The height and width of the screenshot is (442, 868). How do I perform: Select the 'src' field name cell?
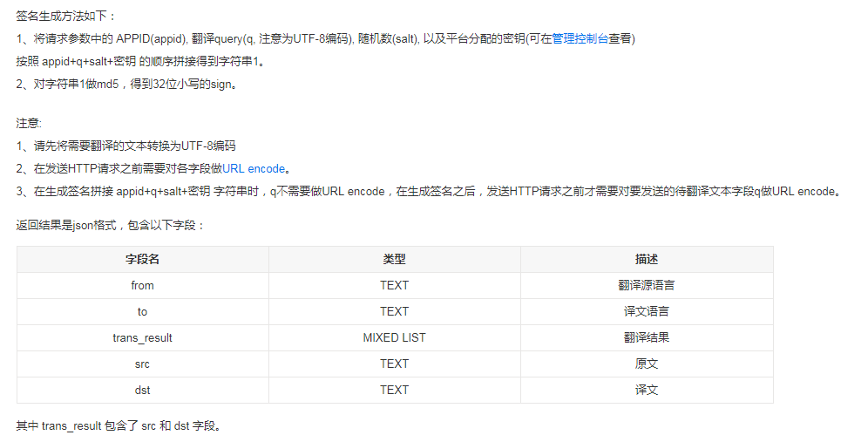143,364
